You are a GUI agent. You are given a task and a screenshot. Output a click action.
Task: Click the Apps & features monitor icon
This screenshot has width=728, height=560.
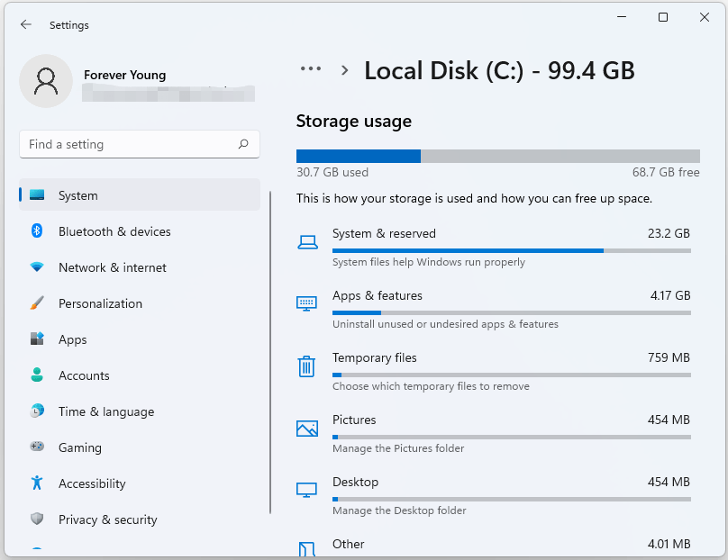click(x=306, y=304)
